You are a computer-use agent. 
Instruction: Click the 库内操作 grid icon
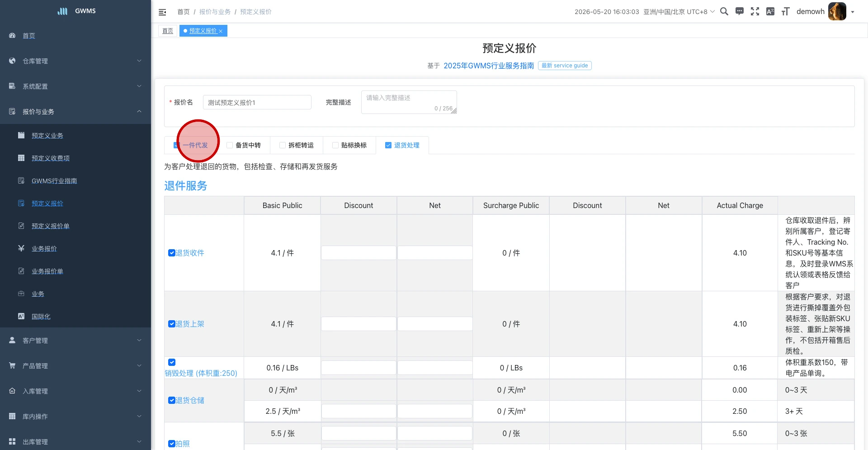tap(12, 416)
